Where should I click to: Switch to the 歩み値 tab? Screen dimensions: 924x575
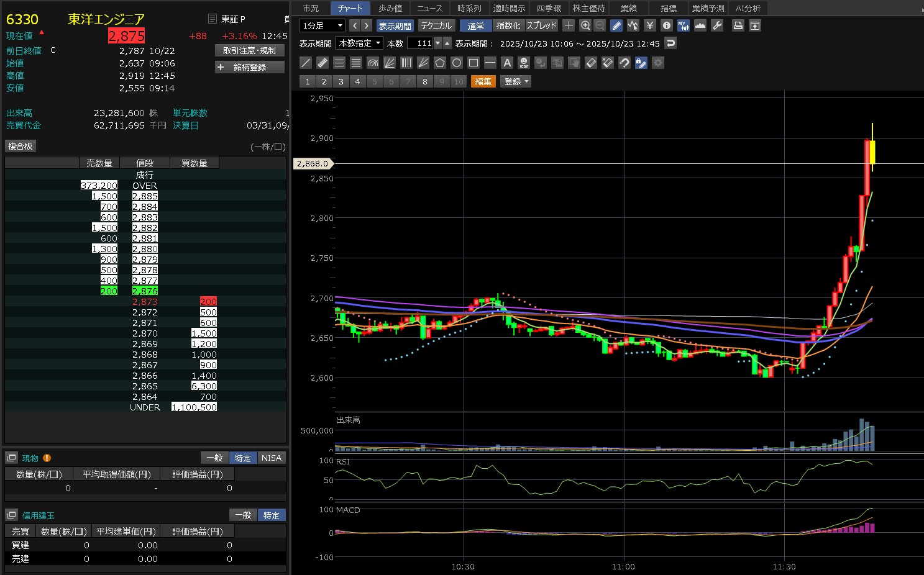point(390,8)
